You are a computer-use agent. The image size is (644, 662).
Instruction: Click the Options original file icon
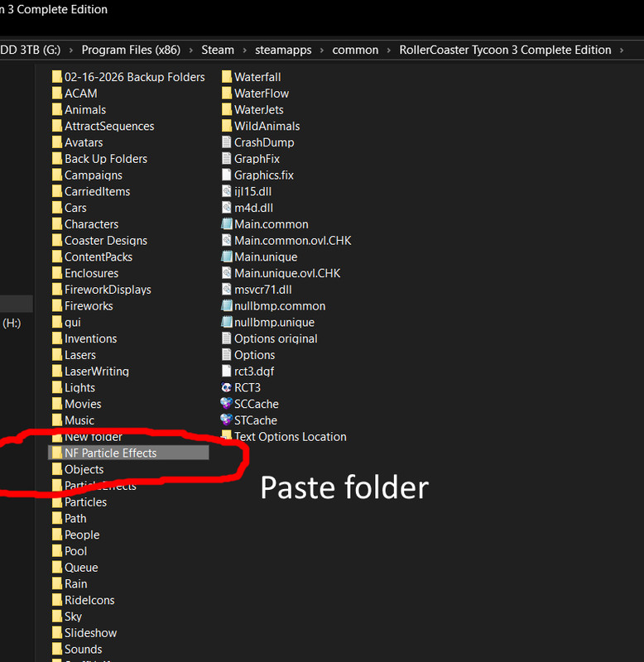(227, 338)
